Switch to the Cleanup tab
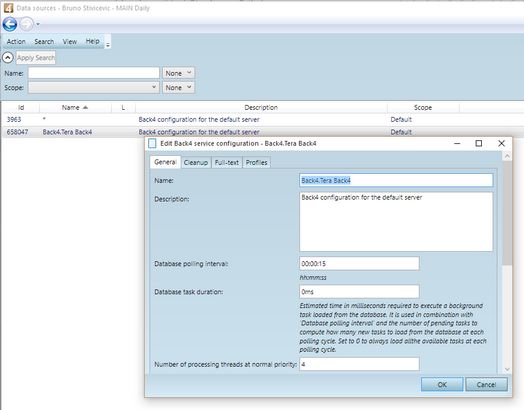The image size is (524, 410). pos(196,162)
